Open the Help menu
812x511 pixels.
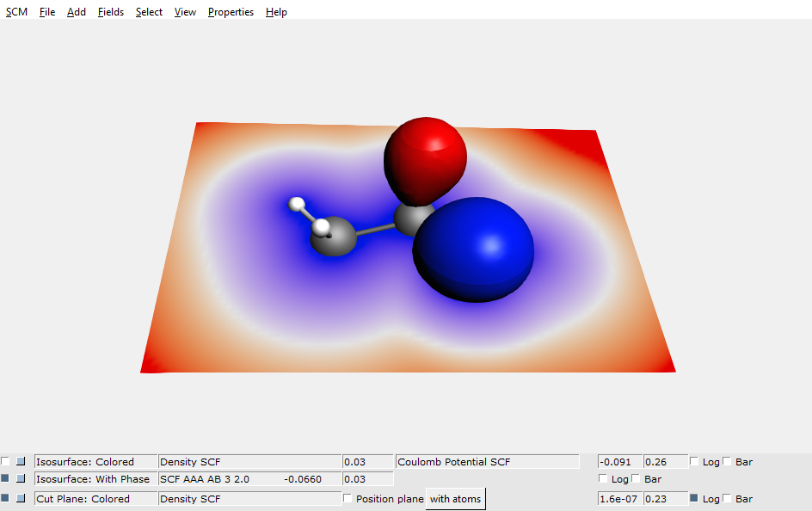tap(276, 12)
